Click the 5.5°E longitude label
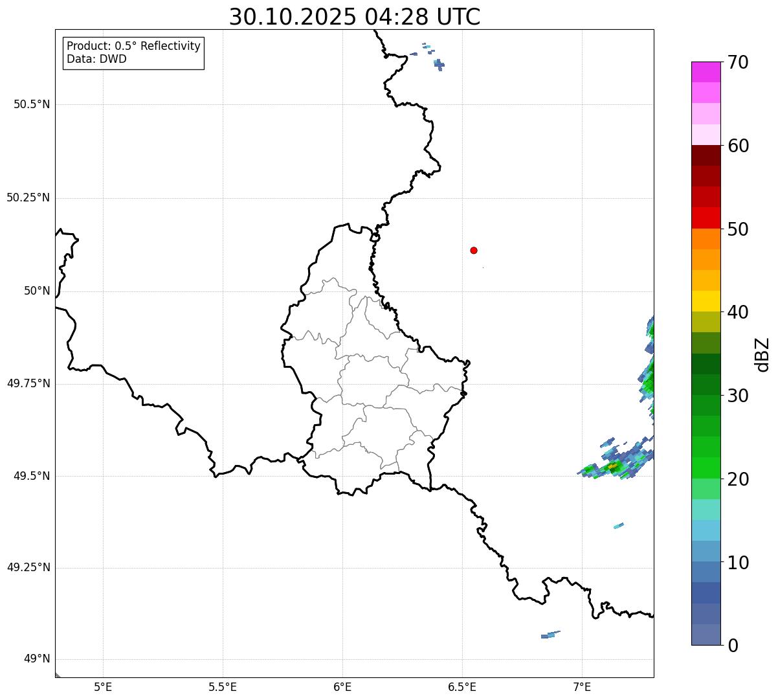Image resolution: width=778 pixels, height=700 pixels. pos(223,687)
